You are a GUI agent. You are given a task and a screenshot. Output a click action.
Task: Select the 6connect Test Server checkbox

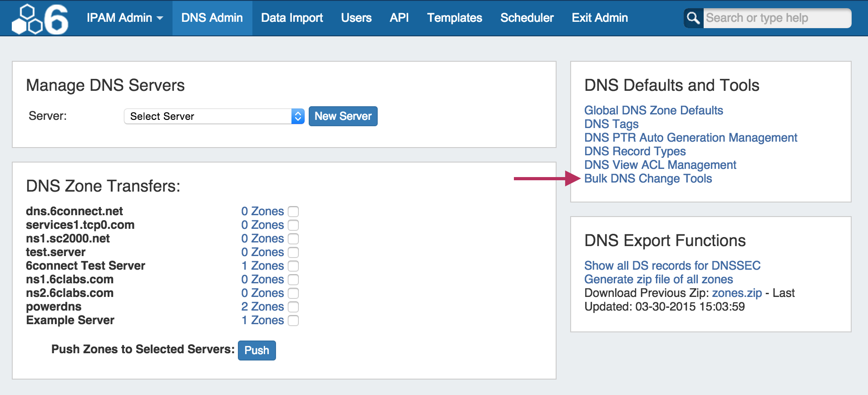click(x=294, y=266)
